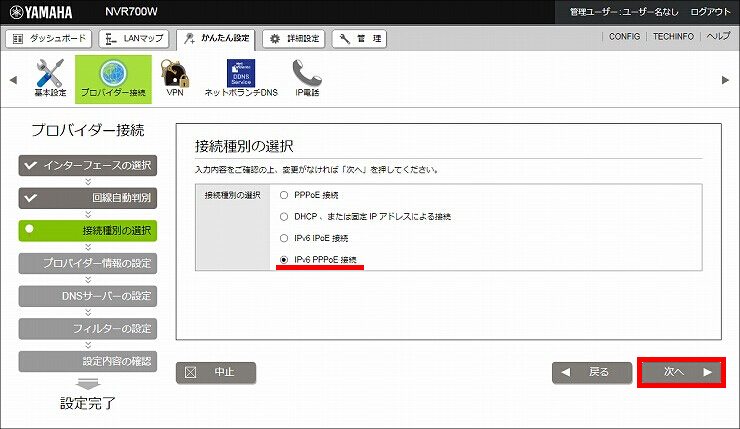The image size is (740, 429).
Task: Click the 中止 button
Action: [216, 372]
